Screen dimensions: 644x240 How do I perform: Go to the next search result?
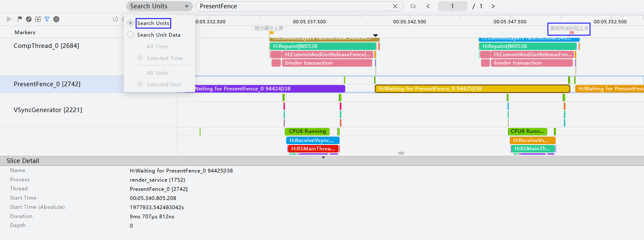(493, 6)
